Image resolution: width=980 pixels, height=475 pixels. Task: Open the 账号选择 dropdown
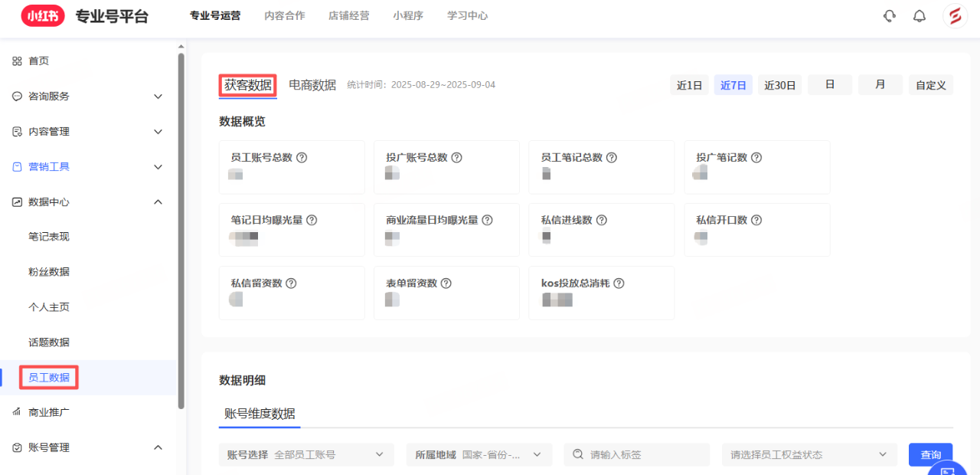pyautogui.click(x=306, y=454)
